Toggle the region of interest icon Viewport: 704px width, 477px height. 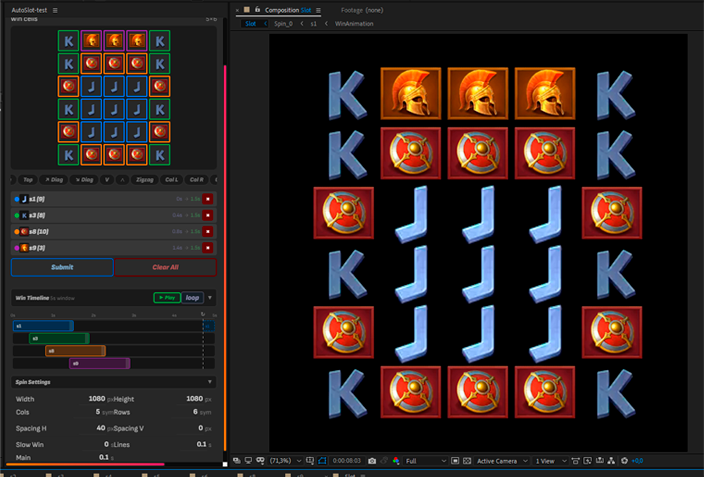(x=455, y=461)
